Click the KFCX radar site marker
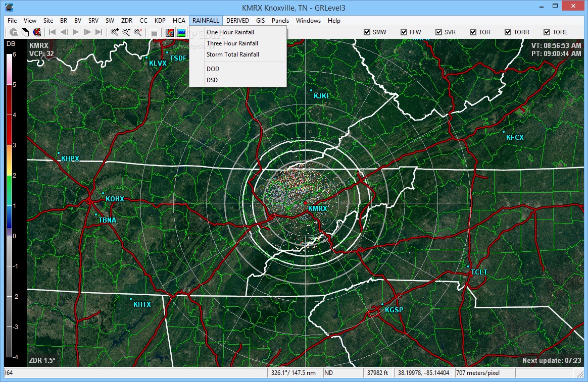The width and height of the screenshot is (588, 382). tap(503, 132)
